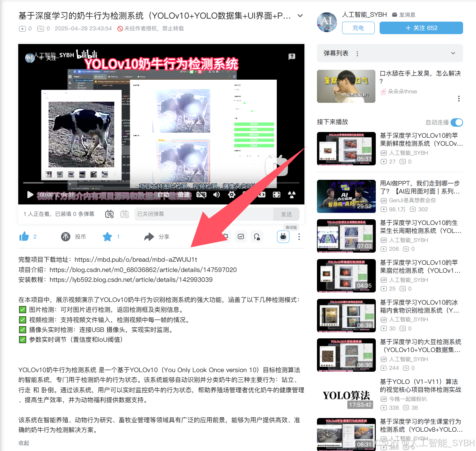Click the headset lock icon below player

pos(257,237)
